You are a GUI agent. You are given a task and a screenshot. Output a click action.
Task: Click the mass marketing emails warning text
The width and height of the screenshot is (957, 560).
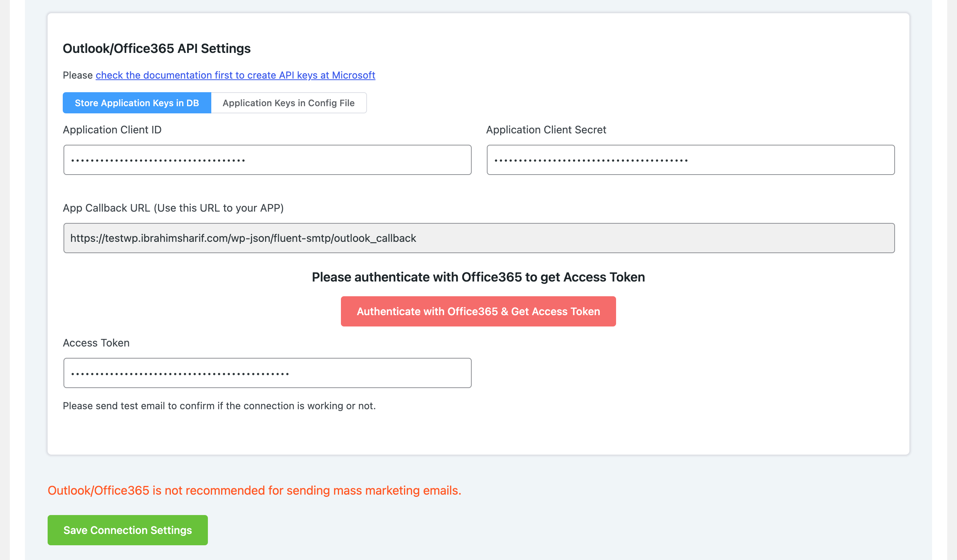[x=254, y=490]
